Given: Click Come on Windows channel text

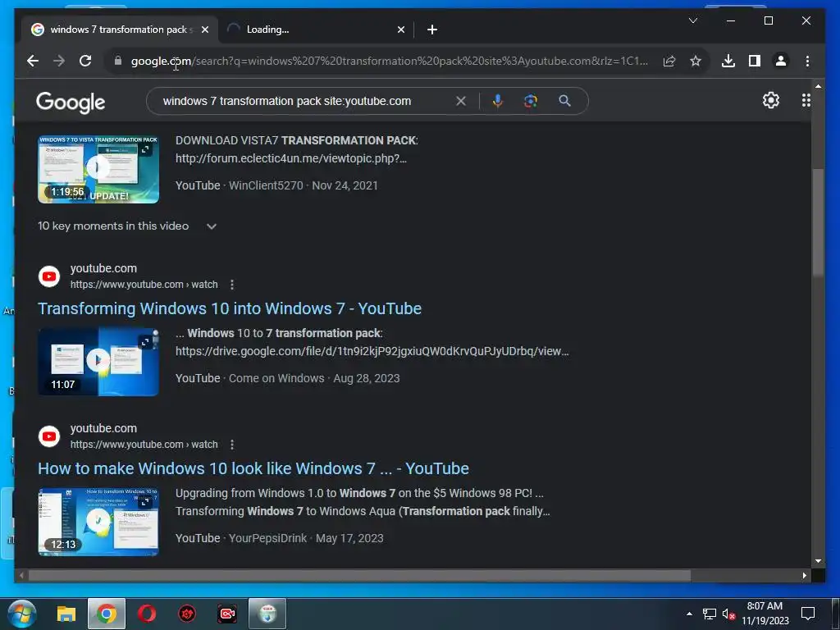Looking at the screenshot, I should [276, 378].
